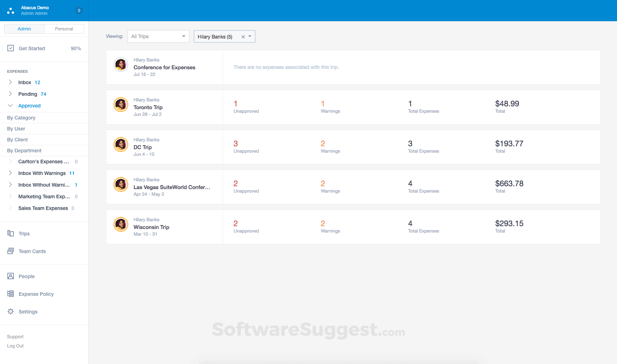Screen dimensions: 617x364
Task: Click the Team Cards icon
Action: tap(11, 251)
